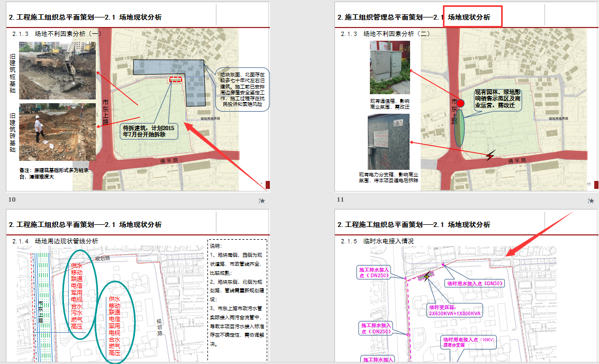Click the 说明 dashed text box on slide 12
The height and width of the screenshot is (364, 599).
[x=237, y=300]
